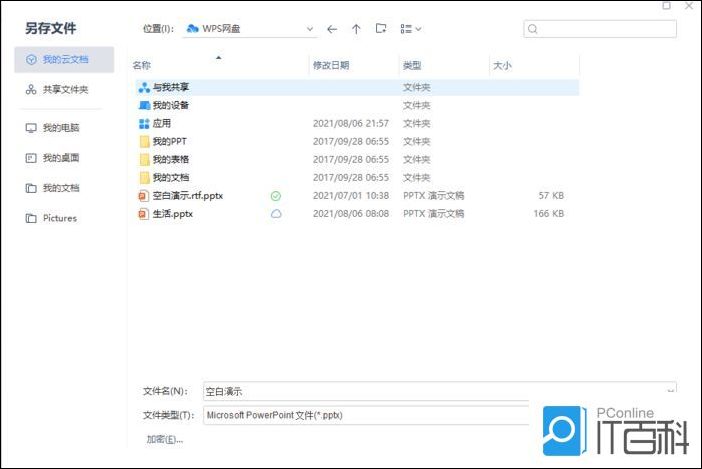702x469 pixels.
Task: Expand the view mode dropdown arrow
Action: [419, 29]
